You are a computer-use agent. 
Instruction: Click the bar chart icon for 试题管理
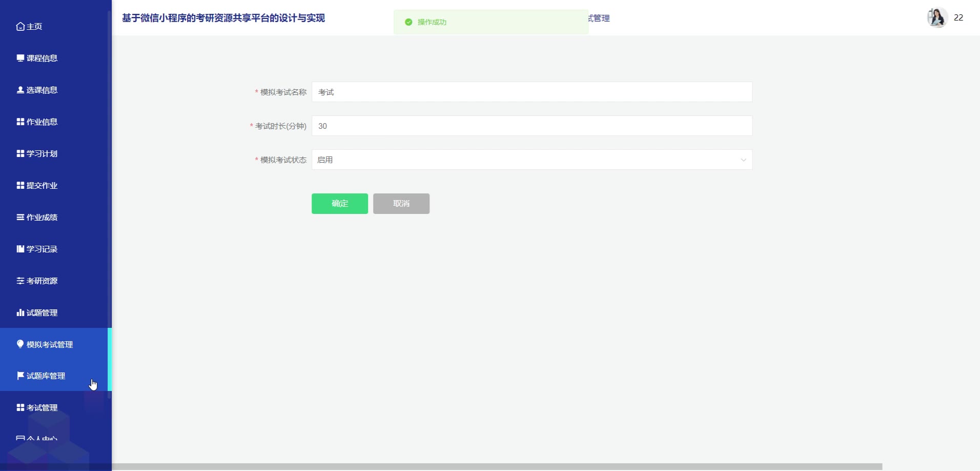pyautogui.click(x=21, y=312)
